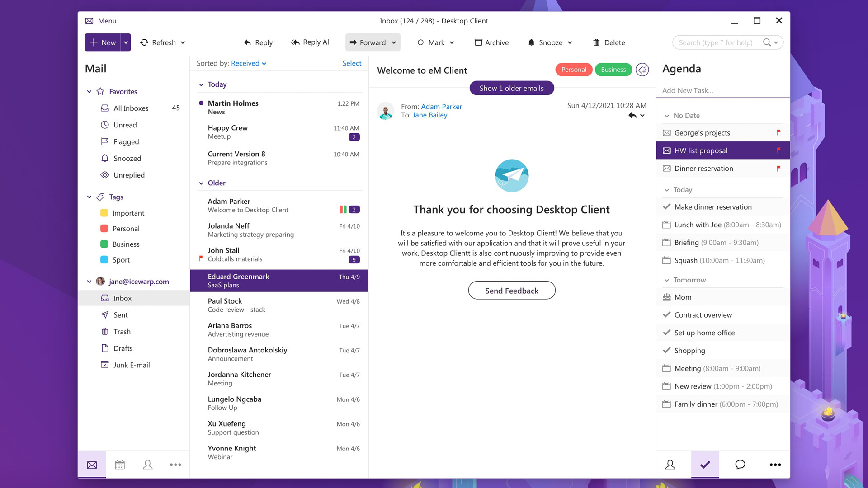The width and height of the screenshot is (868, 488).
Task: Open the Refresh dropdown arrow
Action: [x=183, y=42]
